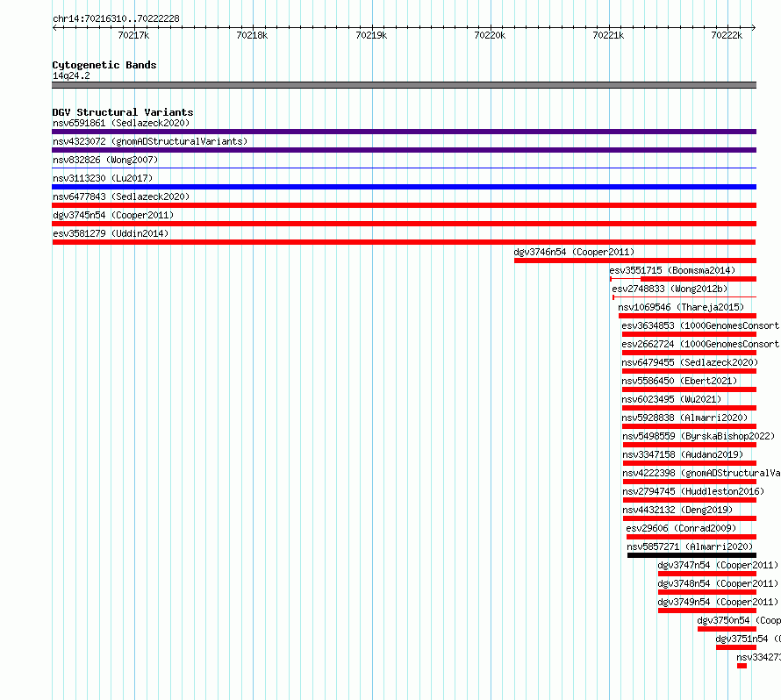The height and width of the screenshot is (700, 781).
Task: Open the dgv3751n54 variant label
Action: (x=749, y=639)
